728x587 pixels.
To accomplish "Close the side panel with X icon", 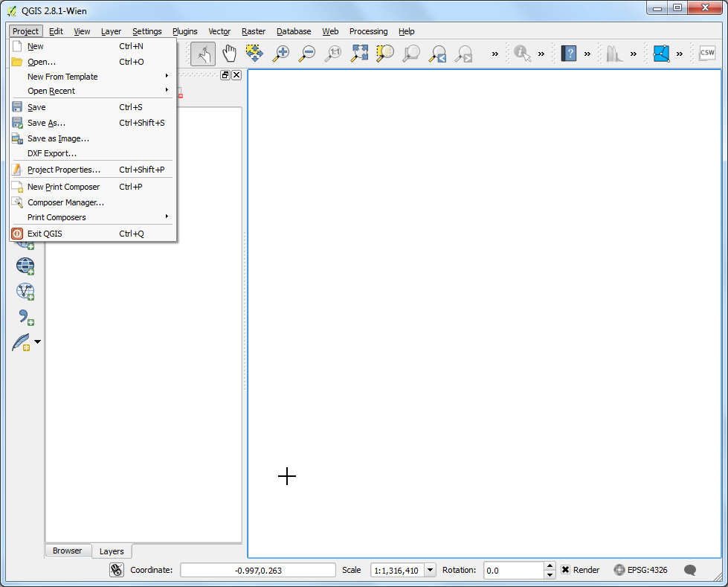I will click(x=236, y=74).
